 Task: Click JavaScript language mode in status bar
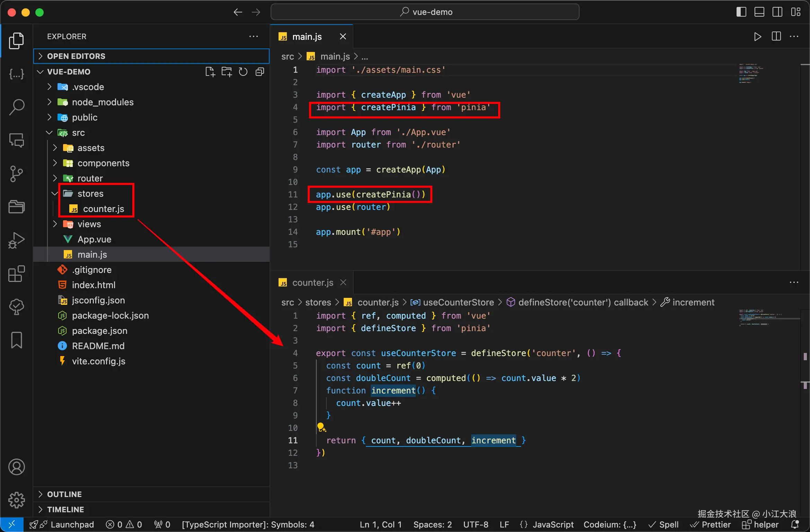point(553,524)
